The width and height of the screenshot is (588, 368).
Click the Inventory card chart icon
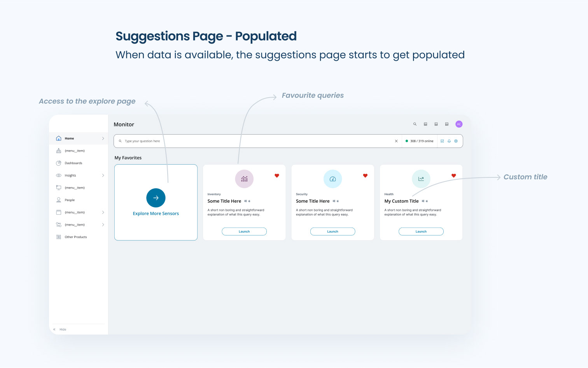coord(244,179)
